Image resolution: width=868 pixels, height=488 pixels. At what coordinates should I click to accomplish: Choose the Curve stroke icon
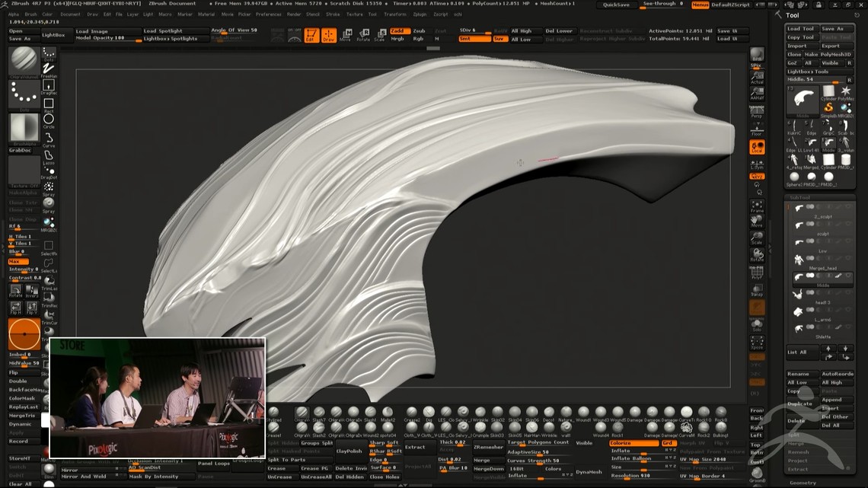pyautogui.click(x=49, y=139)
